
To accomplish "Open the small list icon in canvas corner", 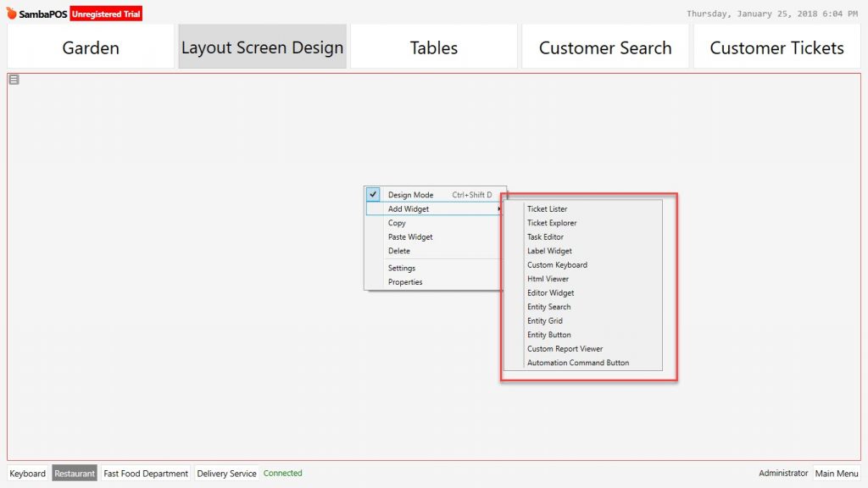I will click(14, 80).
